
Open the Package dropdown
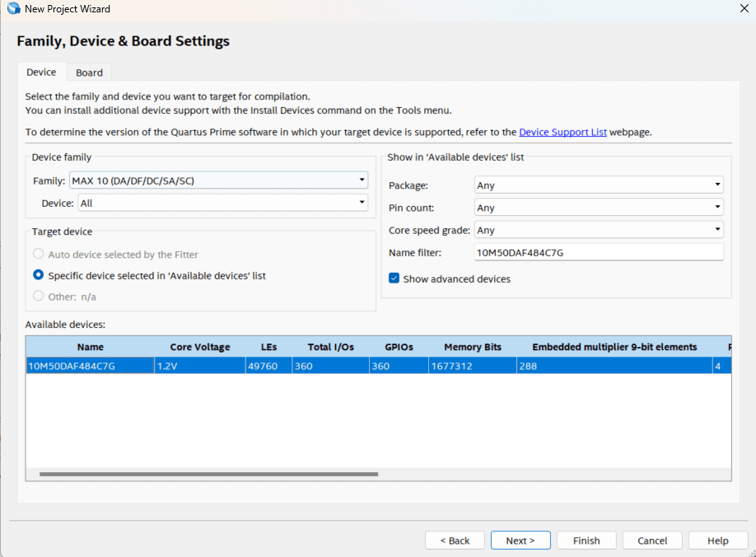[x=599, y=185]
